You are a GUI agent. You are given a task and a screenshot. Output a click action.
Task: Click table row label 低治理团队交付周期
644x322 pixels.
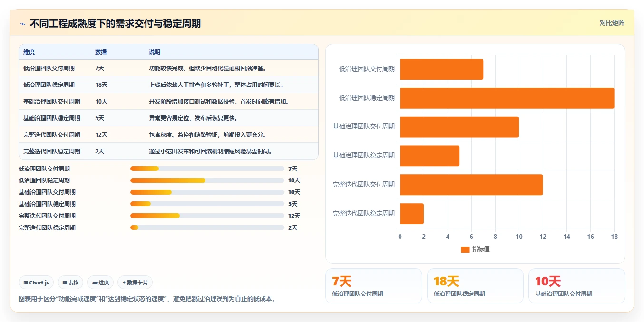[x=49, y=68]
